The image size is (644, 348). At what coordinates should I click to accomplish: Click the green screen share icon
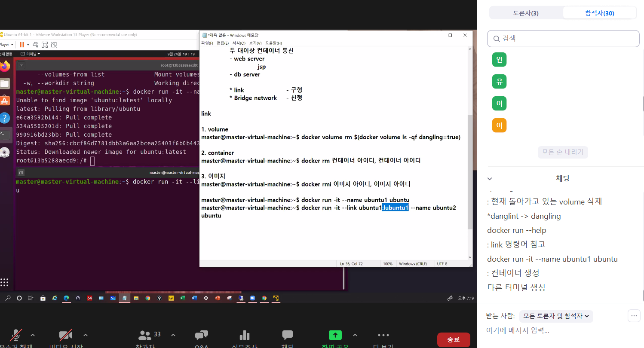[335, 335]
